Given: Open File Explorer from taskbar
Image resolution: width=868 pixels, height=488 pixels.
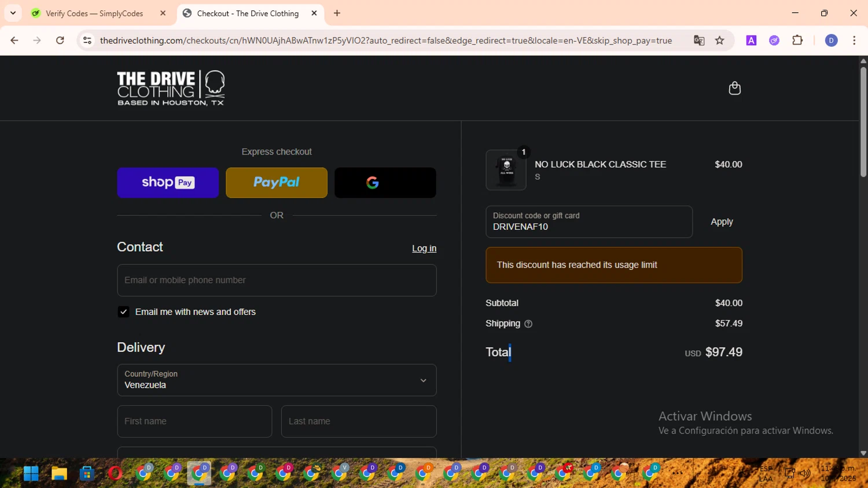Looking at the screenshot, I should (59, 474).
